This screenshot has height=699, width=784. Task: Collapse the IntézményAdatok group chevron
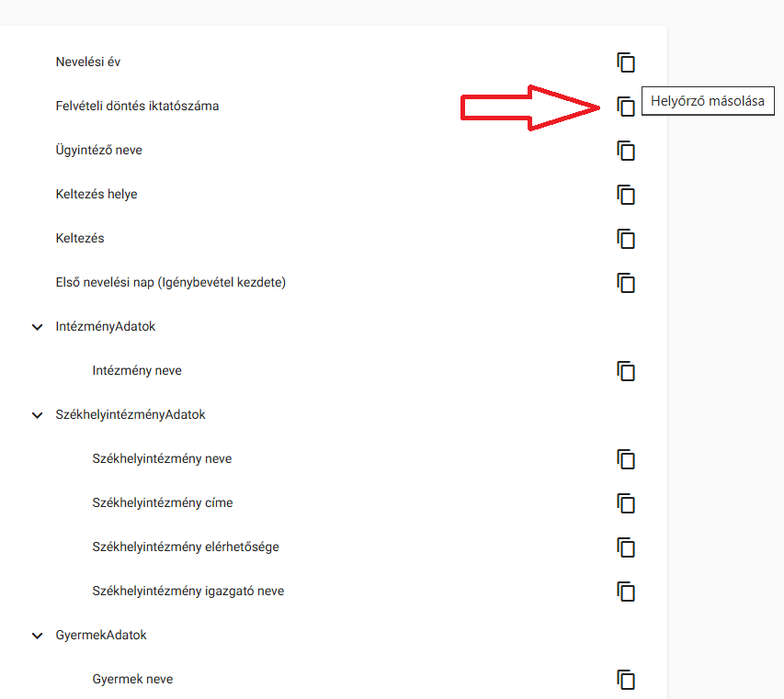pos(37,327)
